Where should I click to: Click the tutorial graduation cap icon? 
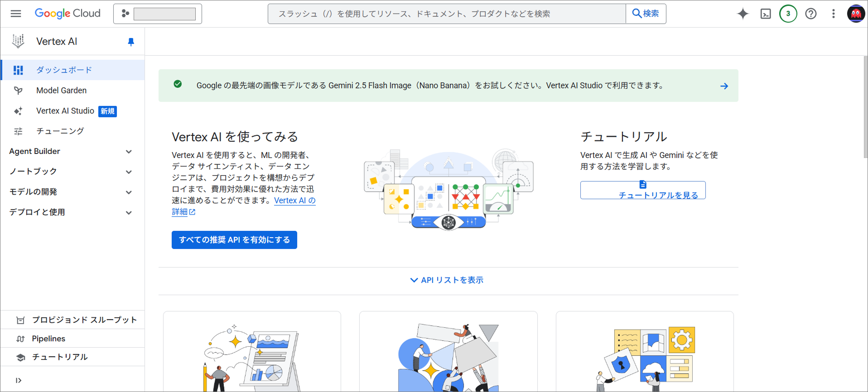click(x=20, y=357)
